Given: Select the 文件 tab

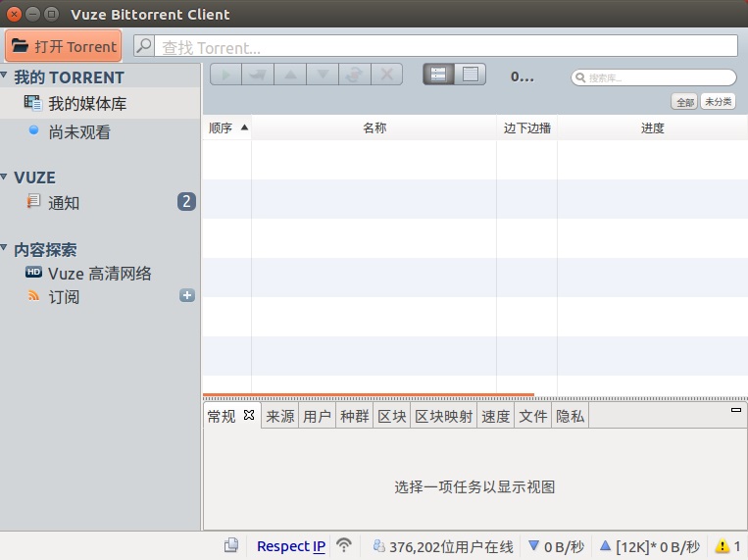Looking at the screenshot, I should (533, 416).
